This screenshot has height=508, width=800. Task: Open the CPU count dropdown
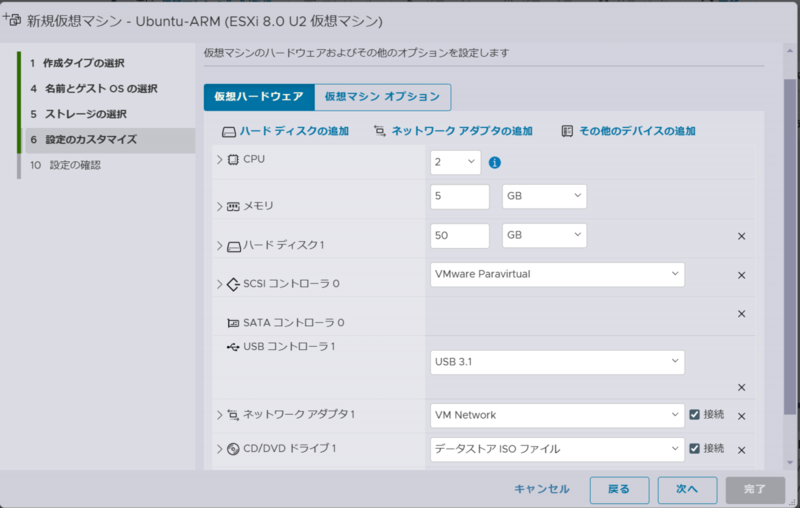(455, 162)
